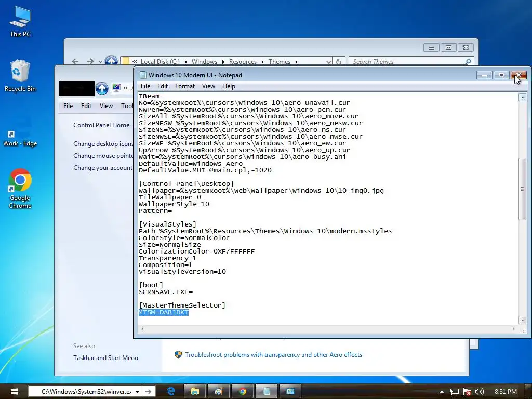The height and width of the screenshot is (399, 532).
Task: Click Up arrow in Control Panel window
Action: [x=102, y=88]
